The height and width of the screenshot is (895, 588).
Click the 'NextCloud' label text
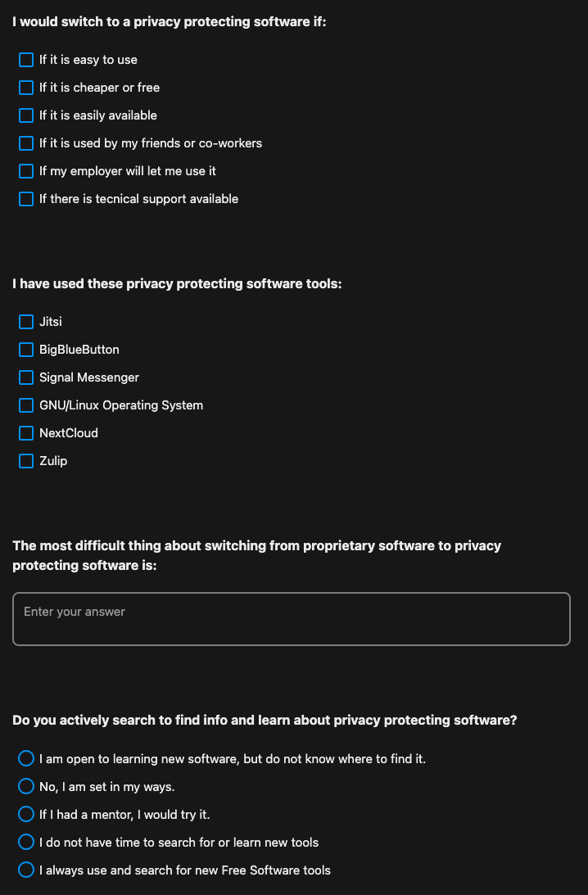69,433
